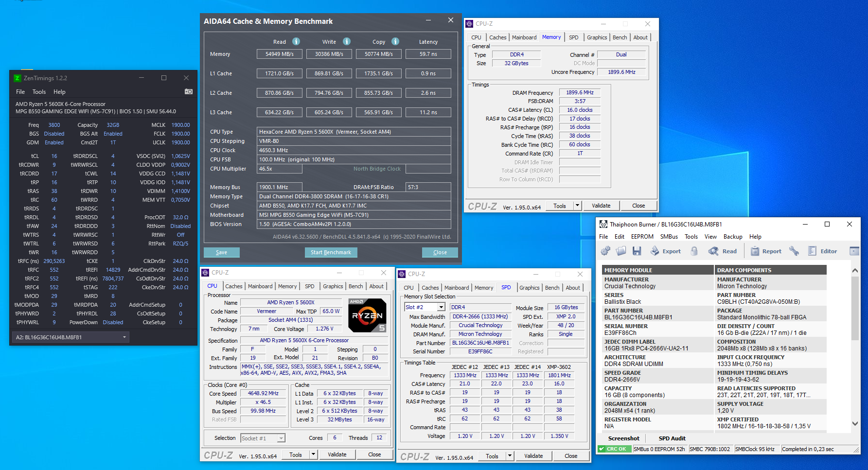Click DRAM Frequency 1899.6 MHz in CPU-Z
This screenshot has width=868, height=470.
click(580, 92)
